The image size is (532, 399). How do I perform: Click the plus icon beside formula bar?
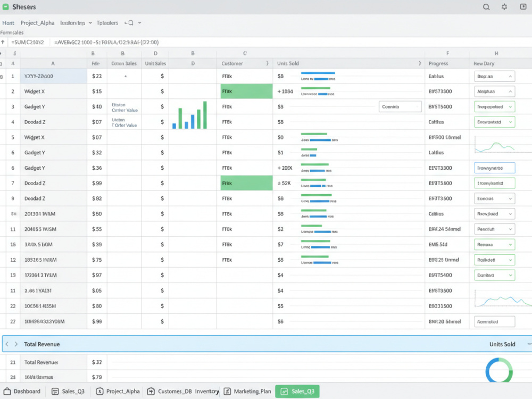[x=3, y=42]
